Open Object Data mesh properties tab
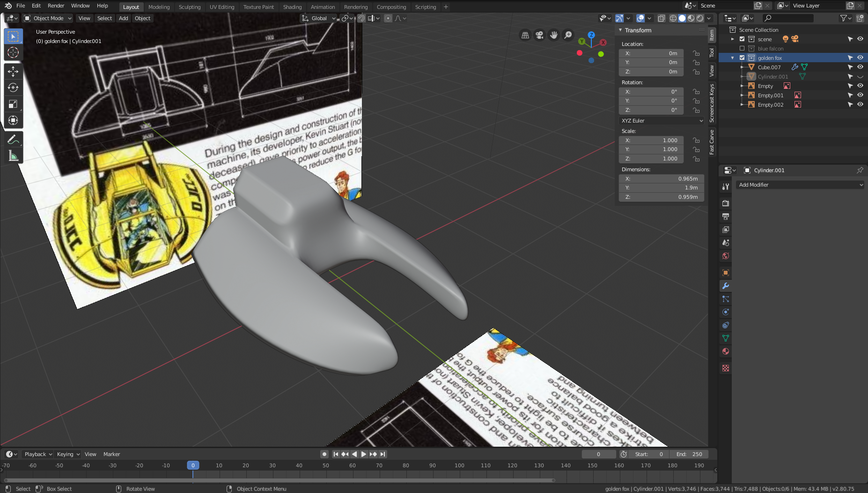Screen dimensions: 868x493 [726, 338]
